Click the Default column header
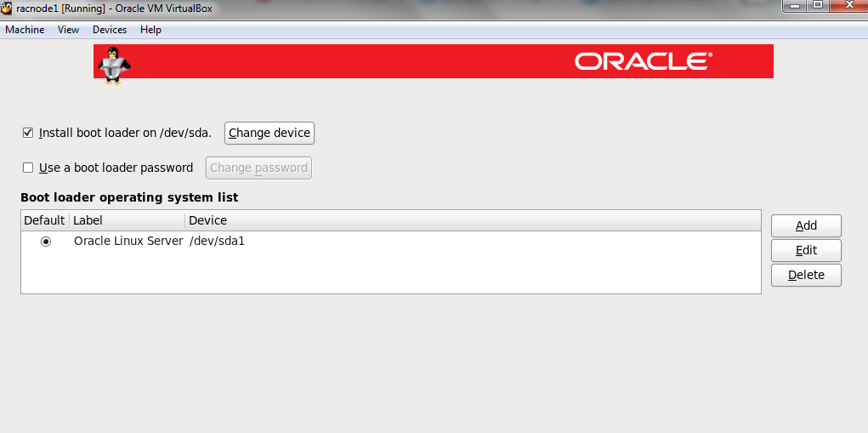Viewport: 868px width, 433px height. 45,220
